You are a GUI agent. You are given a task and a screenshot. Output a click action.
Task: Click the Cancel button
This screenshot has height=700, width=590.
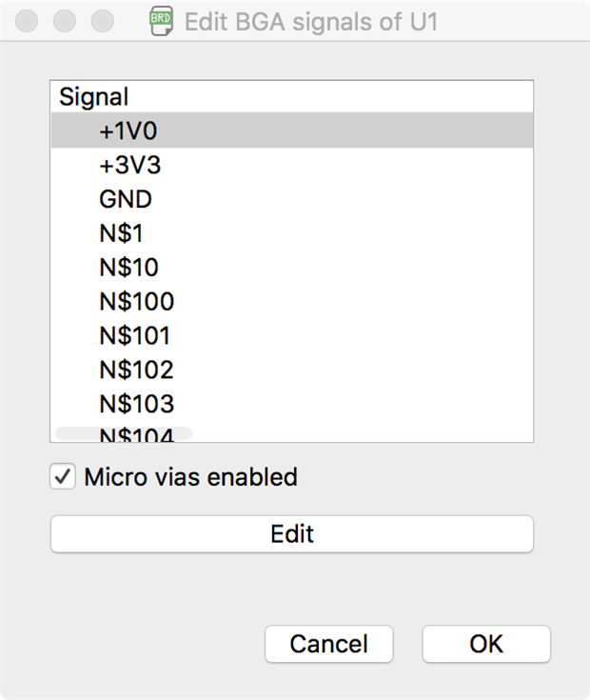point(328,644)
